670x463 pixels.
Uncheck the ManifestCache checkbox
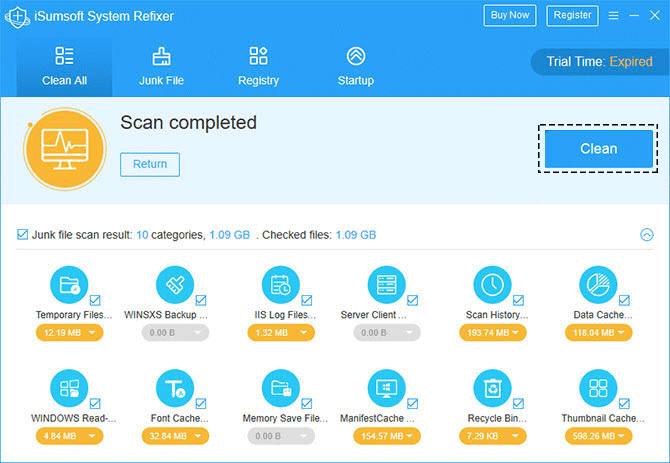(x=412, y=403)
